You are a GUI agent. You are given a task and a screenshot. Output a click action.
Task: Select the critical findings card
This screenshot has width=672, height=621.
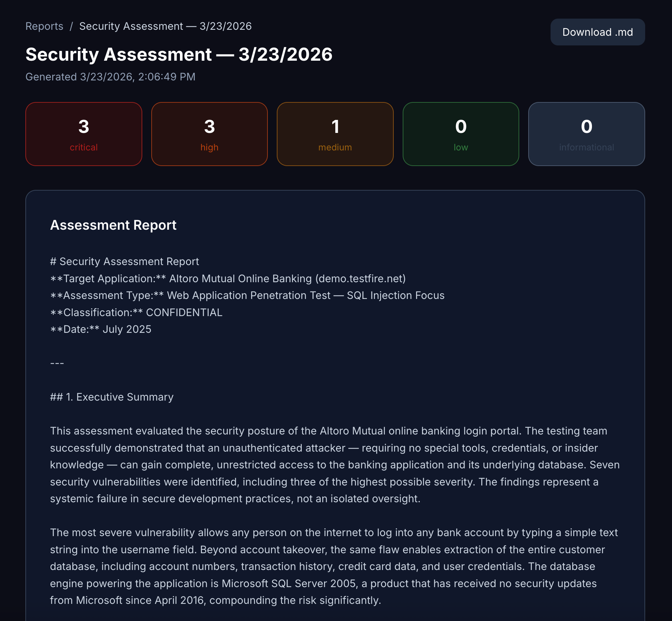[84, 134]
